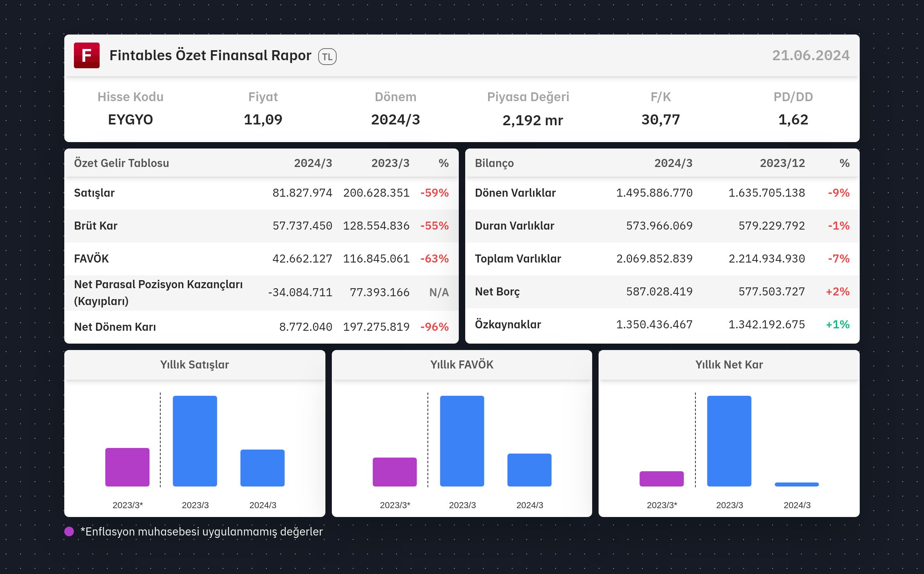Image resolution: width=924 pixels, height=574 pixels.
Task: Click Net Parasal Pozisyon value -34.084.711
Action: (x=300, y=292)
